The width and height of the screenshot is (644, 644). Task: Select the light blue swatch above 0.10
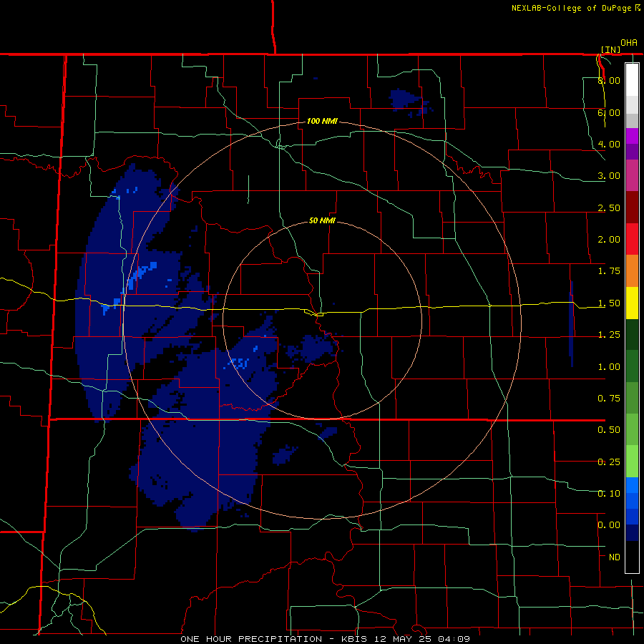632,485
